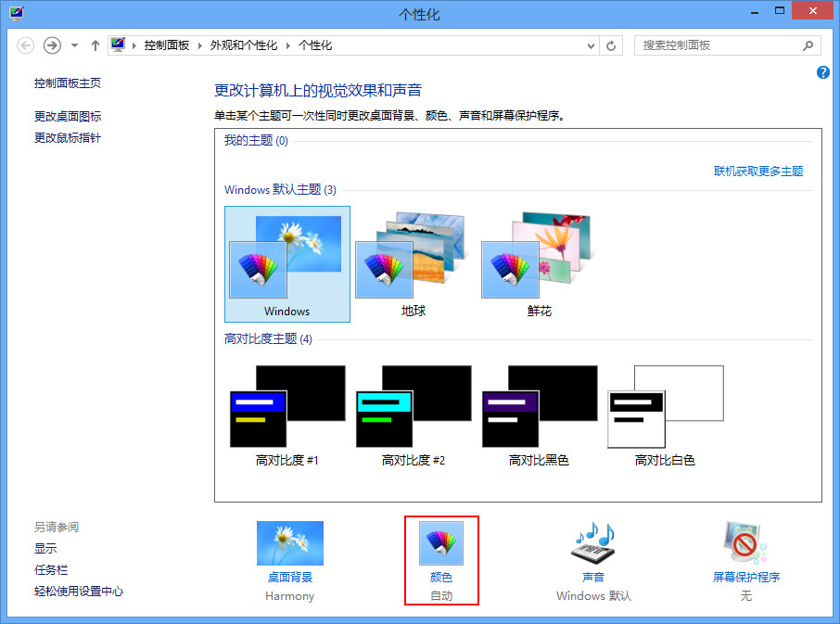Select the Windows default theme
The height and width of the screenshot is (624, 840).
(x=287, y=263)
